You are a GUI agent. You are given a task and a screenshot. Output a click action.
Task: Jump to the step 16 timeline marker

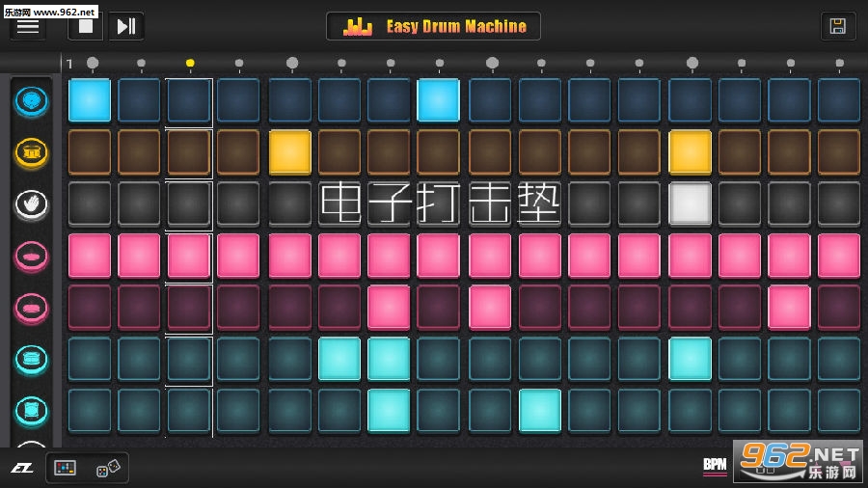pyautogui.click(x=840, y=63)
